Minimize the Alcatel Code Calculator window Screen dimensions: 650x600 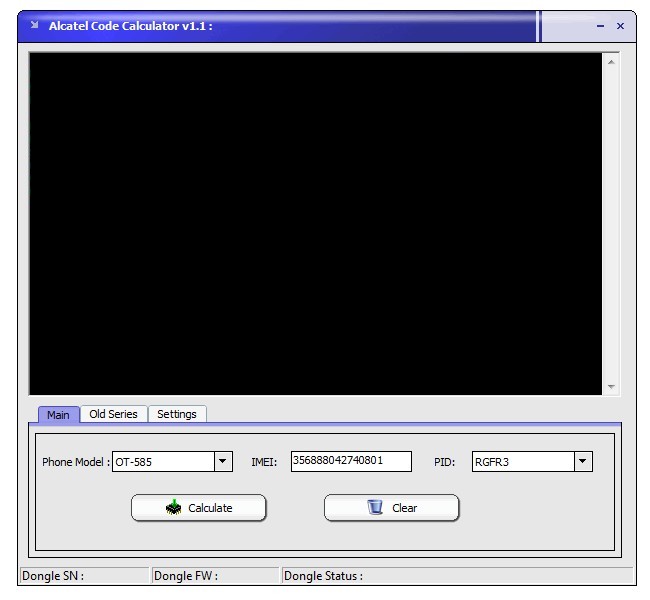600,26
